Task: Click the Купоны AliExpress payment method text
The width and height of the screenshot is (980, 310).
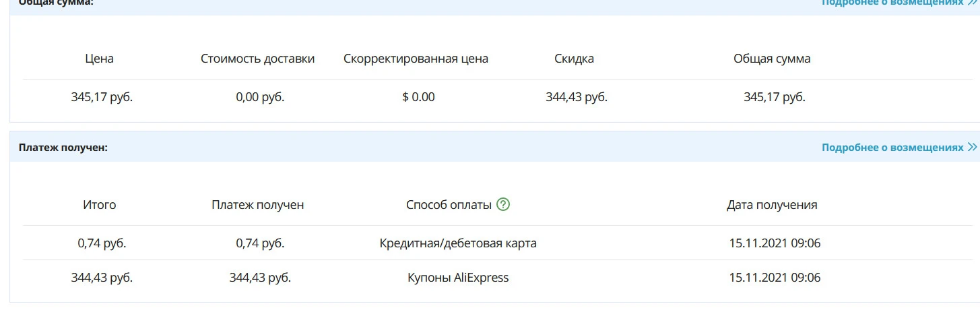Action: click(x=458, y=278)
